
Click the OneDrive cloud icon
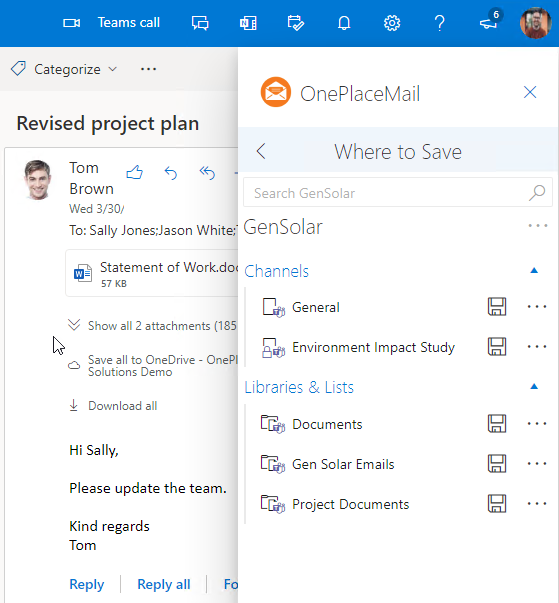74,365
